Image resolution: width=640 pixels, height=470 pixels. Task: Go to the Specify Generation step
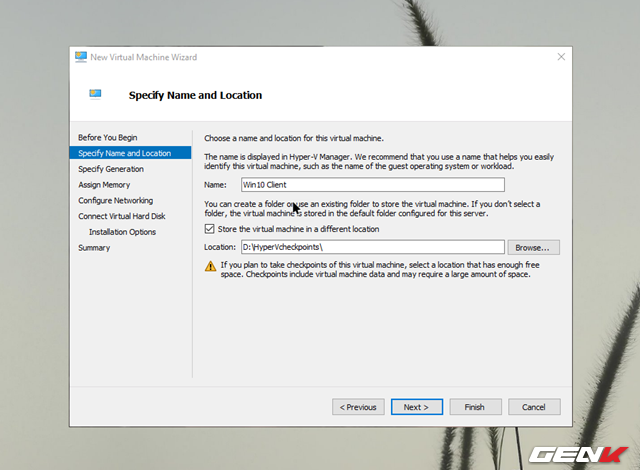pos(111,169)
